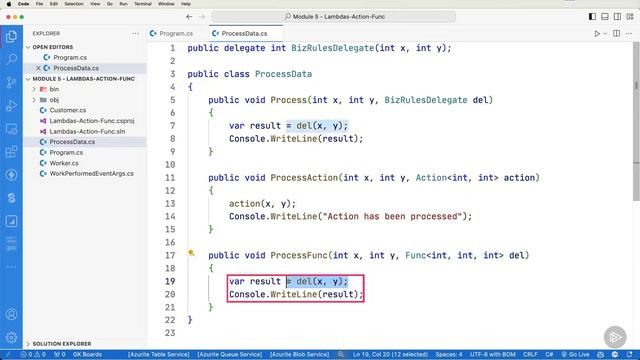640x360 pixels.
Task: Open the Terminal menu
Action: click(x=143, y=4)
